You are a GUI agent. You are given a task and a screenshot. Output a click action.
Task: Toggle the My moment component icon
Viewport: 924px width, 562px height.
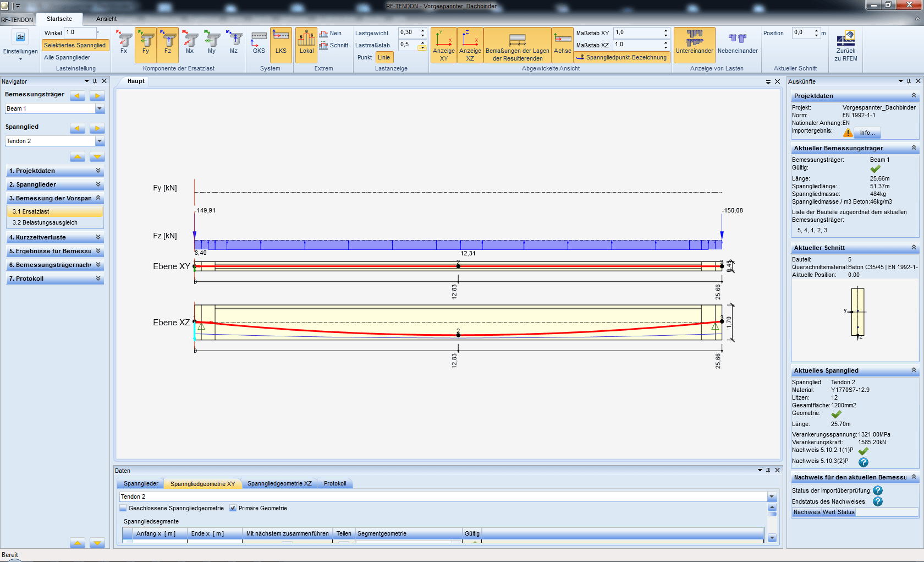[x=212, y=42]
